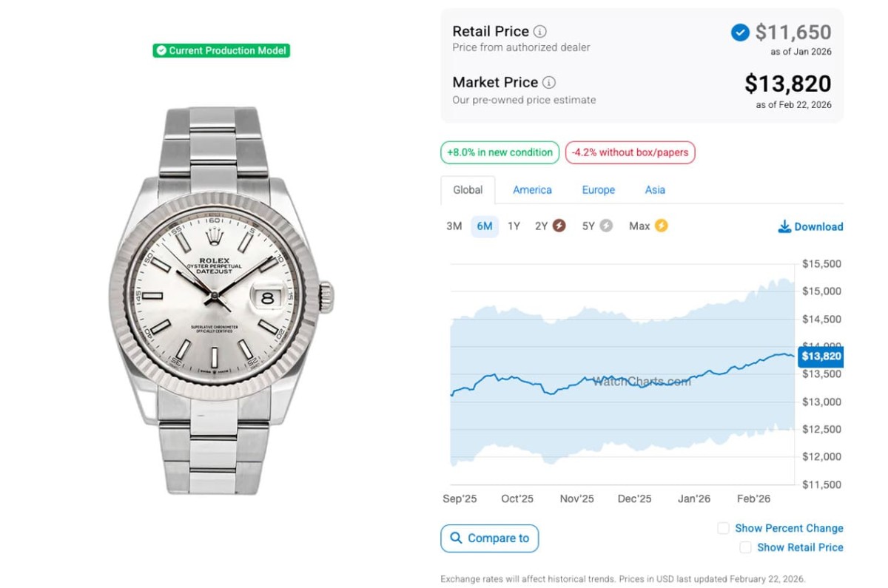Click the Download chart icon
The image size is (888, 588).
coord(784,227)
